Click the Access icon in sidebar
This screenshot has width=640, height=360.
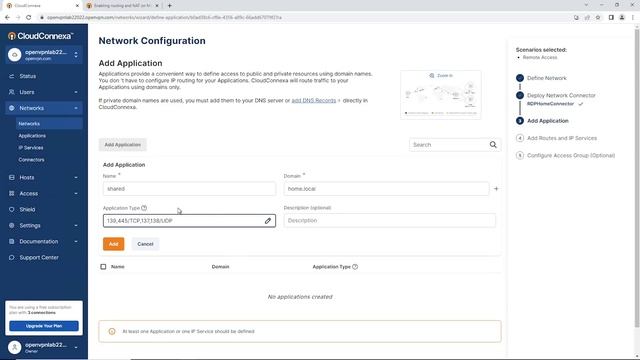point(11,193)
